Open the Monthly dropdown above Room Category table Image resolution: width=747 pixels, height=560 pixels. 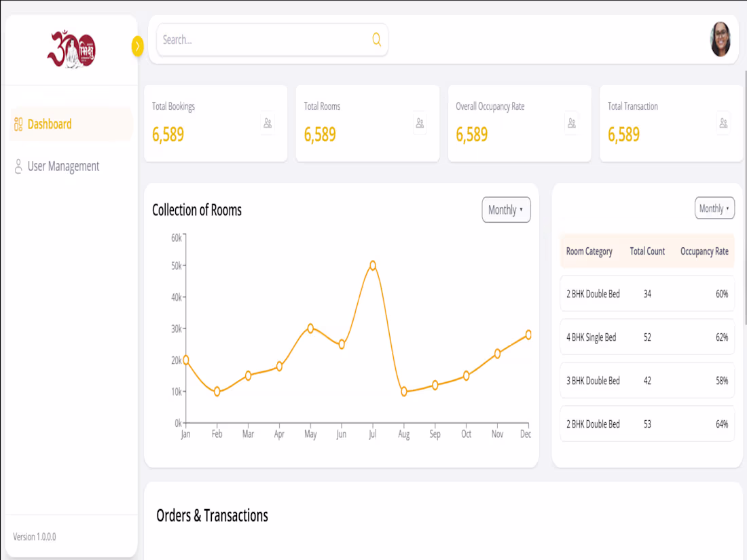click(x=714, y=208)
